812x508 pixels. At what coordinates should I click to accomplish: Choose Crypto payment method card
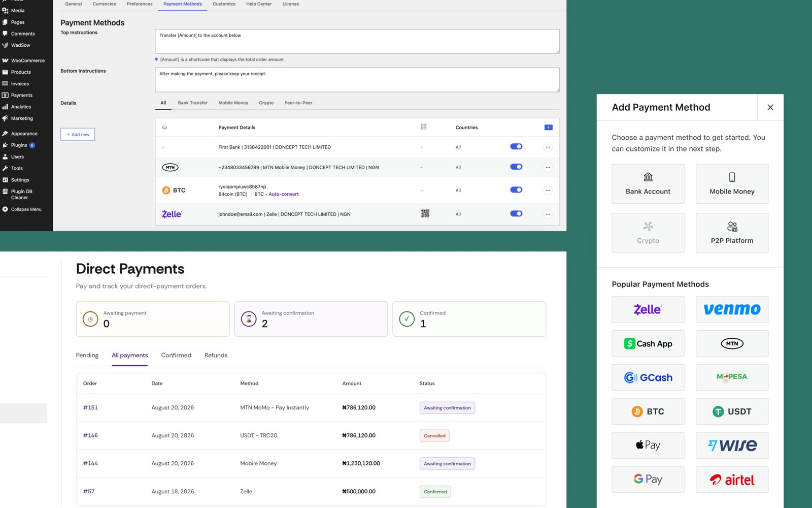[648, 233]
